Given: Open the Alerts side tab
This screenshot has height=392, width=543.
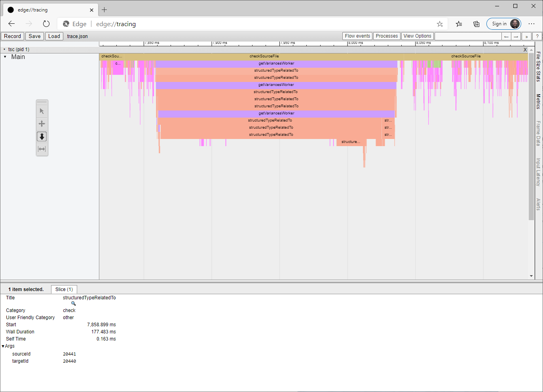Looking at the screenshot, I should point(538,204).
